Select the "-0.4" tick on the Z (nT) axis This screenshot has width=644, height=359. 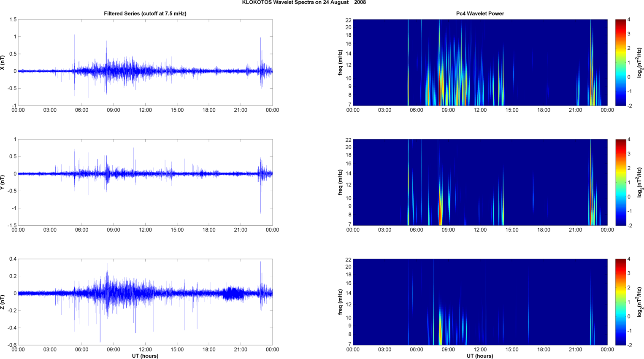coord(12,328)
